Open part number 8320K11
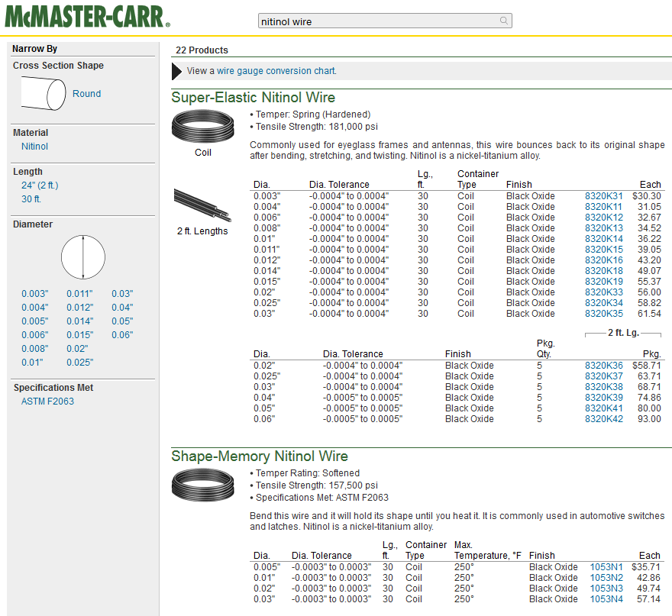The image size is (672, 616). (603, 207)
